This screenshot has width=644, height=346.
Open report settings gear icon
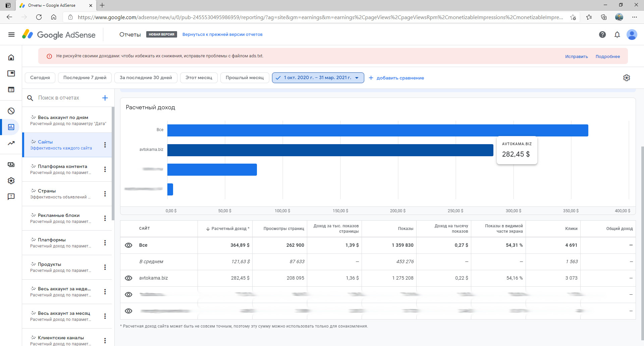[x=627, y=78]
